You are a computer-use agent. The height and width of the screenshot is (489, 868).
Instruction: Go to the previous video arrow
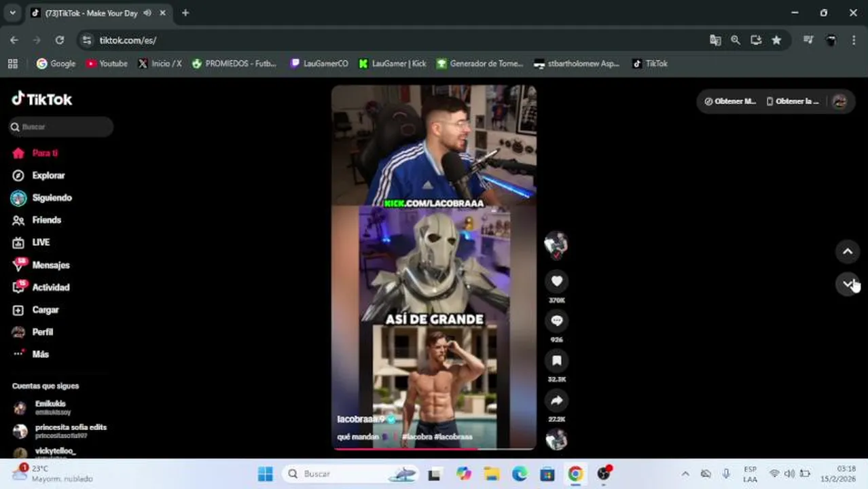848,251
